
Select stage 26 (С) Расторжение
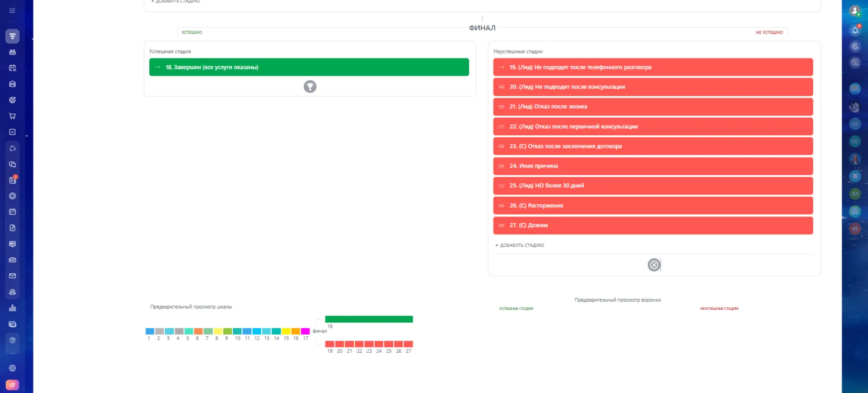653,206
